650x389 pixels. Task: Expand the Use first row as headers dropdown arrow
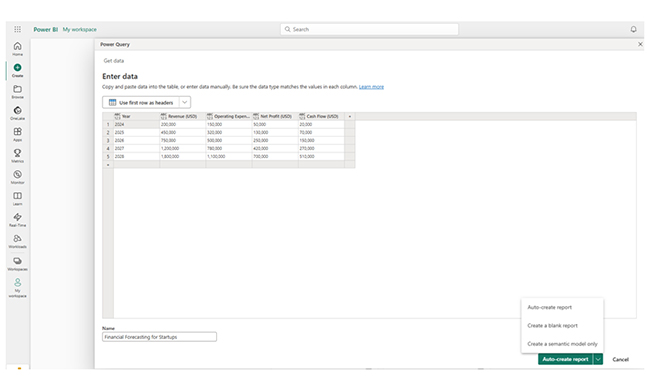pos(185,102)
